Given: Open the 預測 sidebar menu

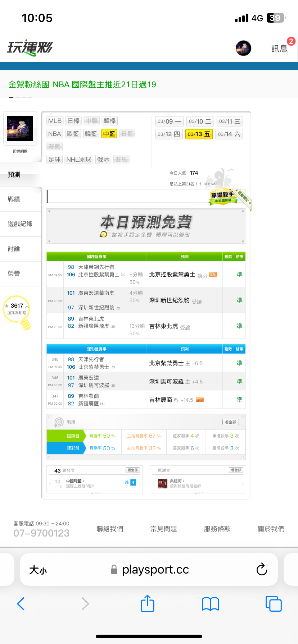Looking at the screenshot, I should (21, 175).
